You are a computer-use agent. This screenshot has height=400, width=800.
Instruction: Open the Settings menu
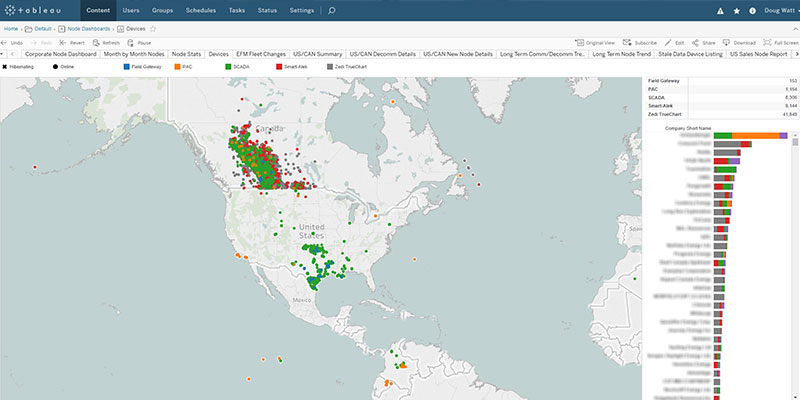[302, 10]
